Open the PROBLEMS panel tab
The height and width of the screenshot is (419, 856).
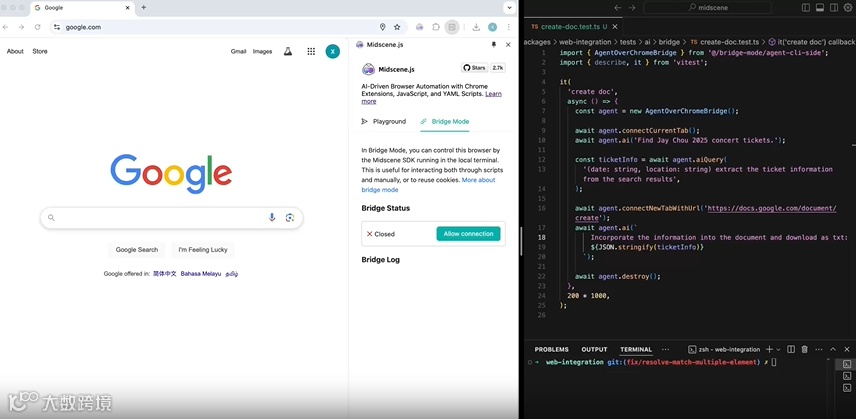(x=551, y=350)
